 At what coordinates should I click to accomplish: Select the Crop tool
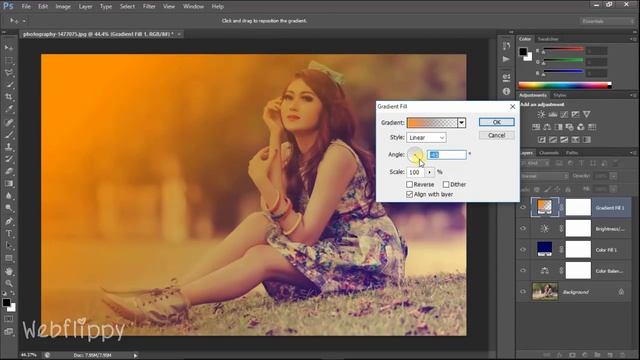[x=9, y=97]
